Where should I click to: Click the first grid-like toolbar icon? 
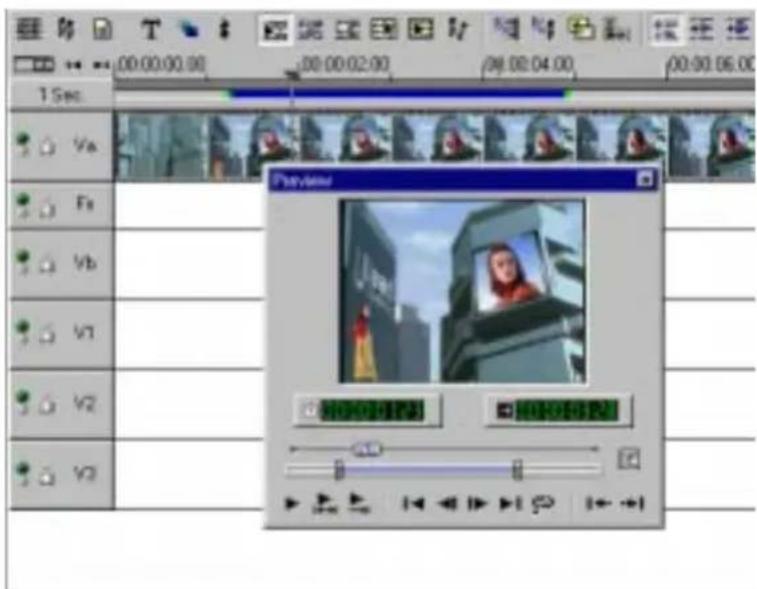(29, 29)
